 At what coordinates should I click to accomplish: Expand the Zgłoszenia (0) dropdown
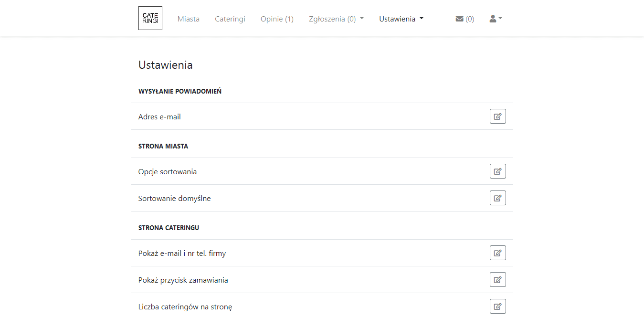(x=336, y=19)
